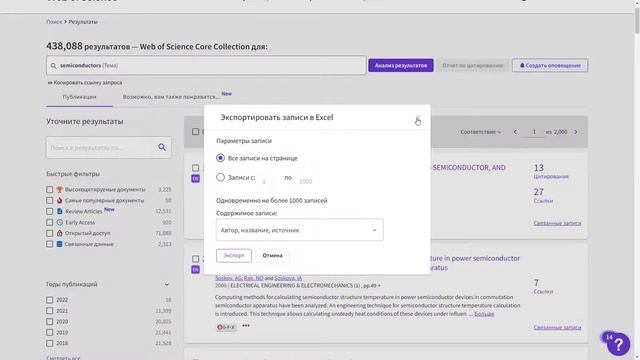Click the Экспорт button
Screen dimensions: 640x360
coord(234,256)
